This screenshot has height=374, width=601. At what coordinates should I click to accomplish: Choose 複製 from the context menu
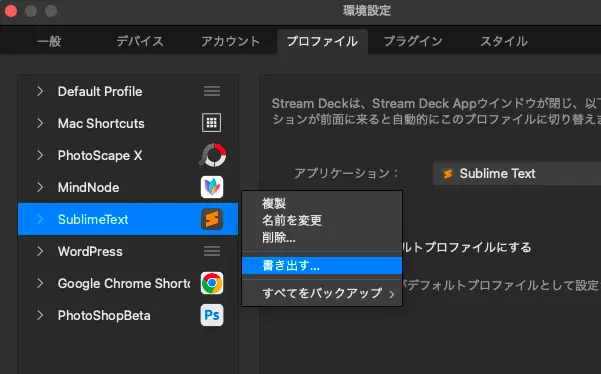click(x=322, y=203)
